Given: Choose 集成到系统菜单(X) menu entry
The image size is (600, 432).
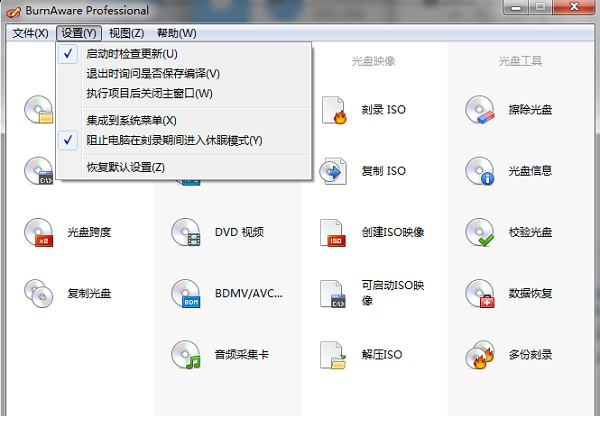Looking at the screenshot, I should [x=184, y=121].
